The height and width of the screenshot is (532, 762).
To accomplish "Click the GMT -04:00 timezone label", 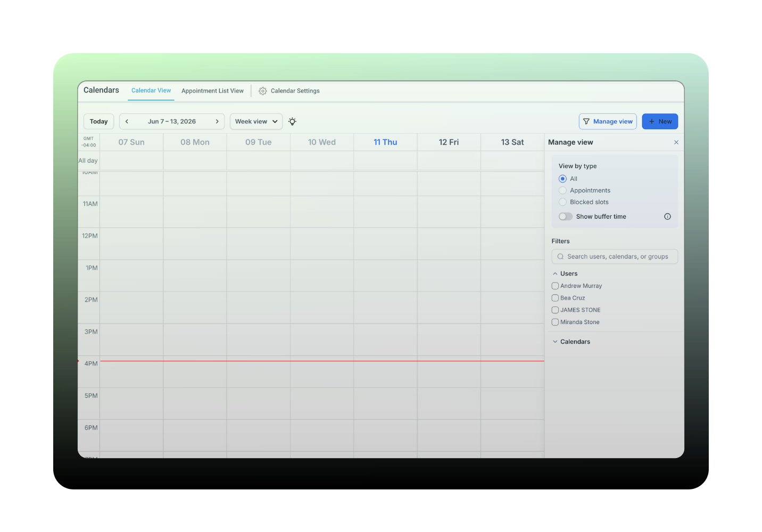I will click(x=88, y=142).
